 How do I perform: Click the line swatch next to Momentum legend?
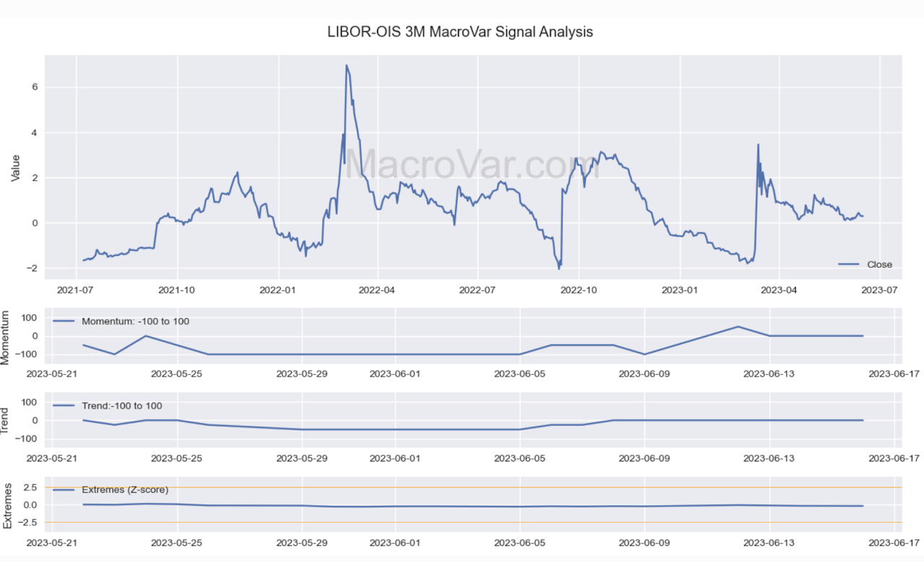pyautogui.click(x=65, y=321)
